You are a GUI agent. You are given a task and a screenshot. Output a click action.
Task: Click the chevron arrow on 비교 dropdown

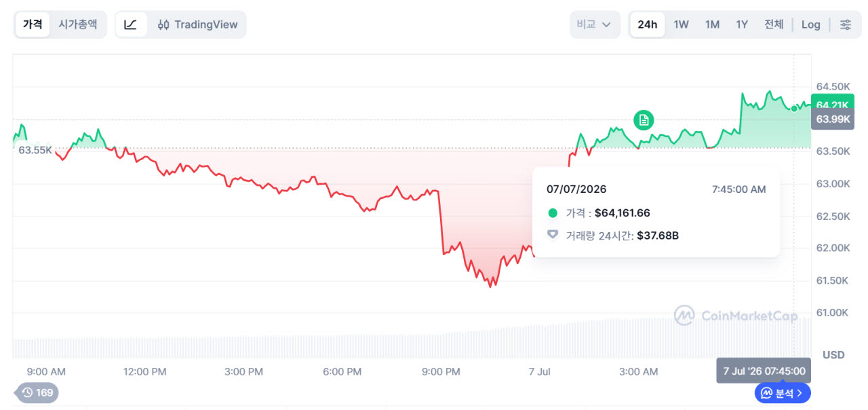pyautogui.click(x=606, y=24)
